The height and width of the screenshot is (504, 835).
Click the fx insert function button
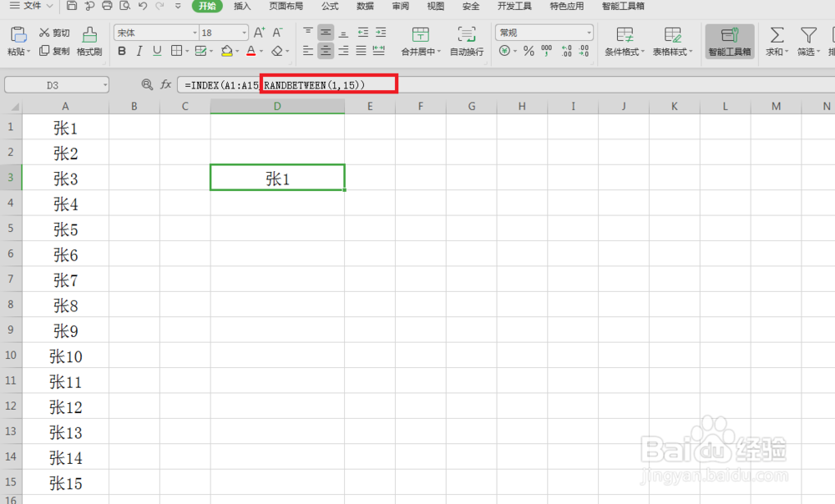pyautogui.click(x=165, y=84)
